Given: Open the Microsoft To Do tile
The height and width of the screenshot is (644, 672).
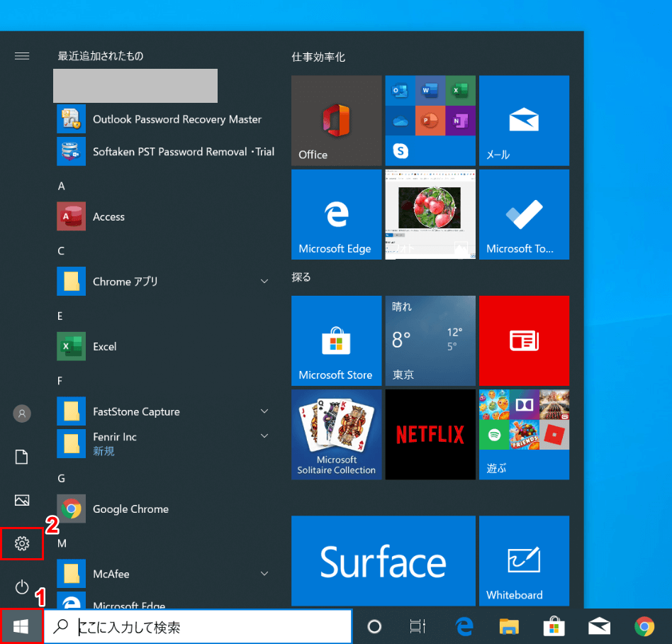Looking at the screenshot, I should [524, 214].
